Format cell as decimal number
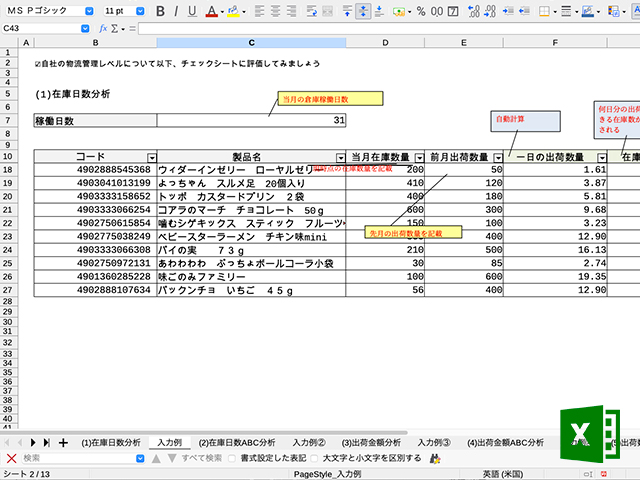Image resolution: width=640 pixels, height=480 pixels. click(437, 11)
